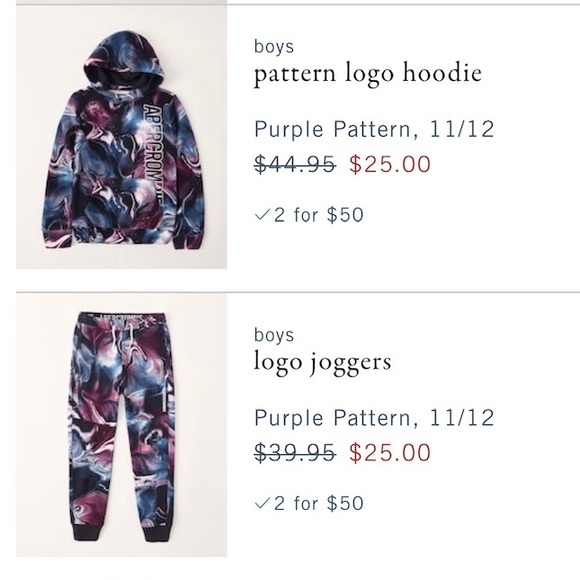Open the pattern logo hoodie product image
This screenshot has width=580, height=580.
121,137
